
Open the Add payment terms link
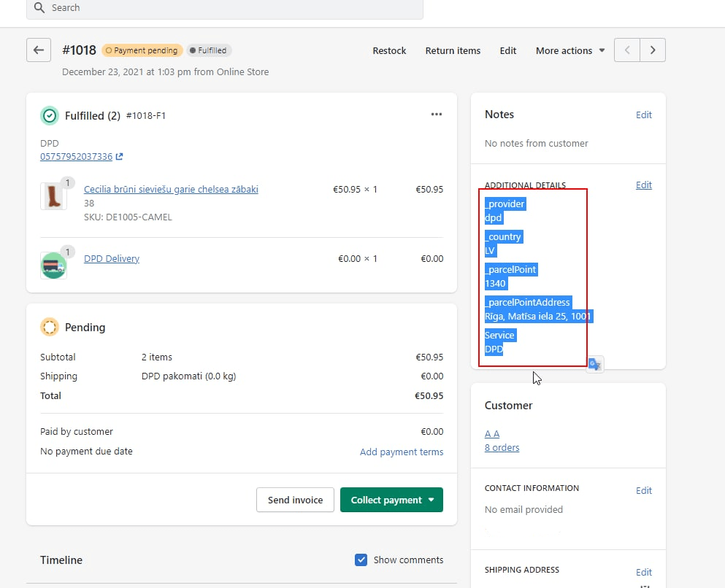point(402,452)
